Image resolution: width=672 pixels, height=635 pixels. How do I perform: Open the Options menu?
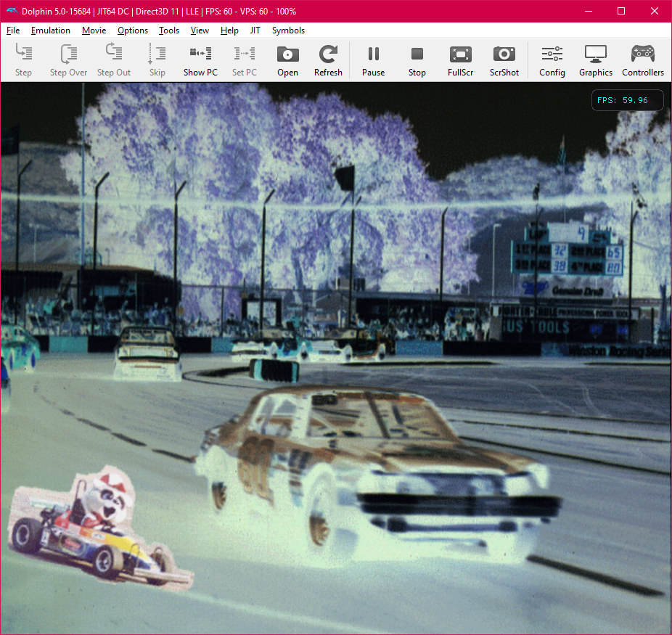pyautogui.click(x=133, y=30)
